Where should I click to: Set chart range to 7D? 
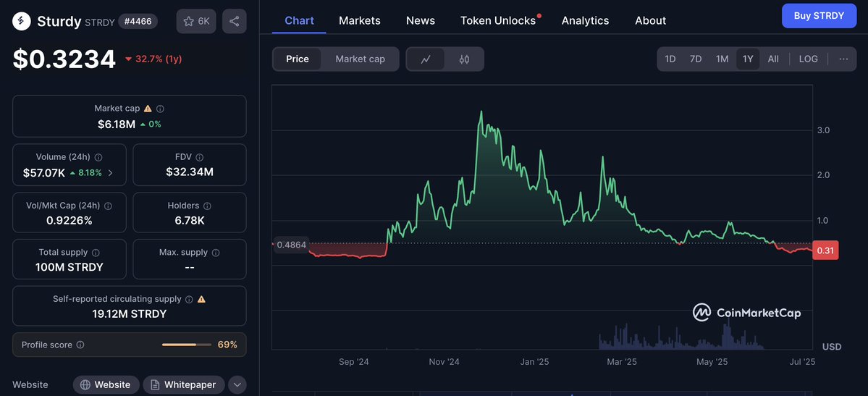696,59
